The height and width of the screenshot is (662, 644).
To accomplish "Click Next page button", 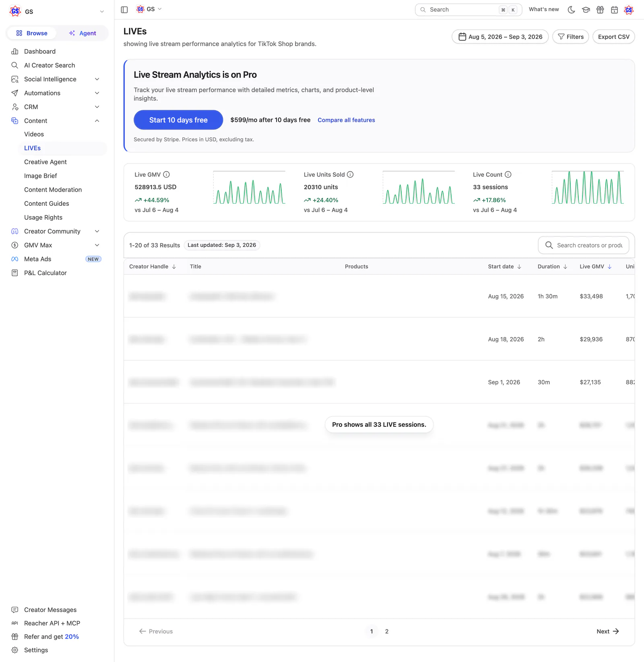I will coord(607,631).
